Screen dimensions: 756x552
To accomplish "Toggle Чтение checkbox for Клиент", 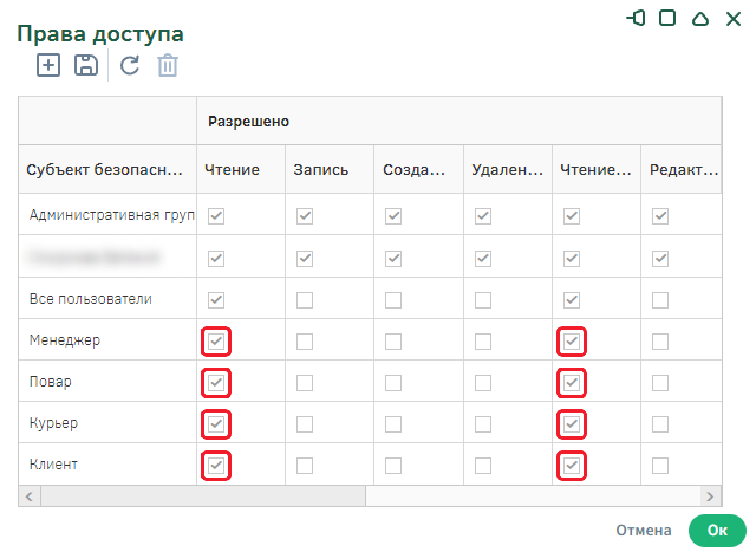I will (216, 466).
